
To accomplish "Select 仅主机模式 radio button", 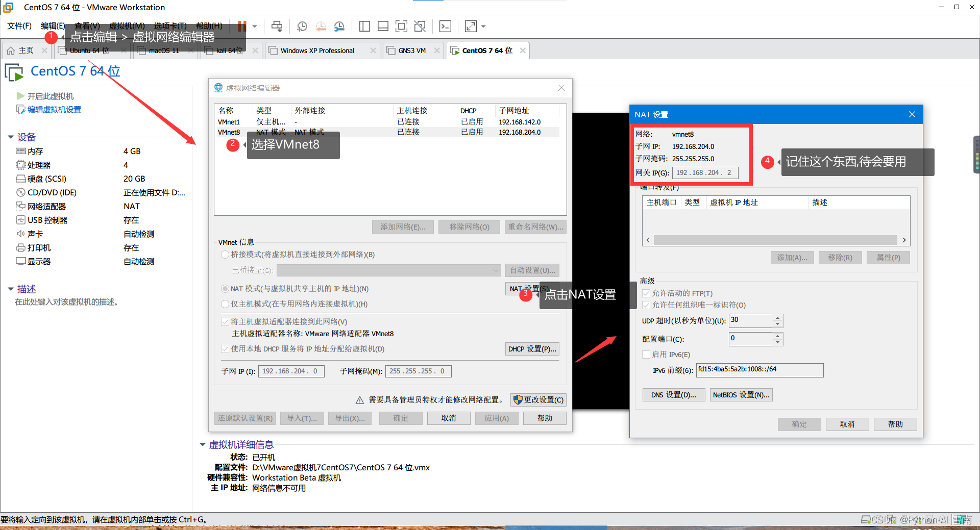I will click(225, 304).
